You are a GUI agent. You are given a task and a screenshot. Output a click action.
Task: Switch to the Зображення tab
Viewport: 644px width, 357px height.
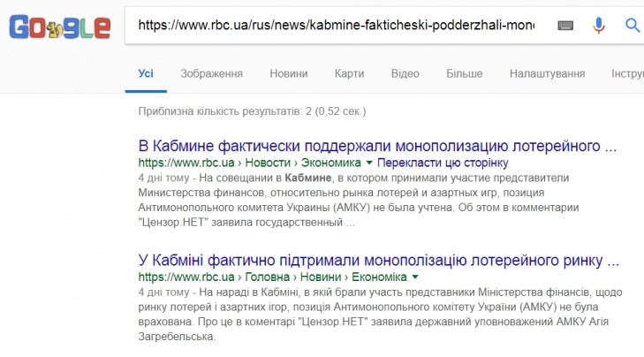click(211, 73)
